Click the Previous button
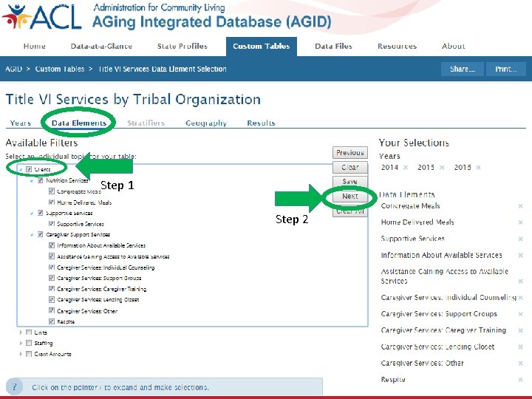532x399 pixels. pos(350,153)
